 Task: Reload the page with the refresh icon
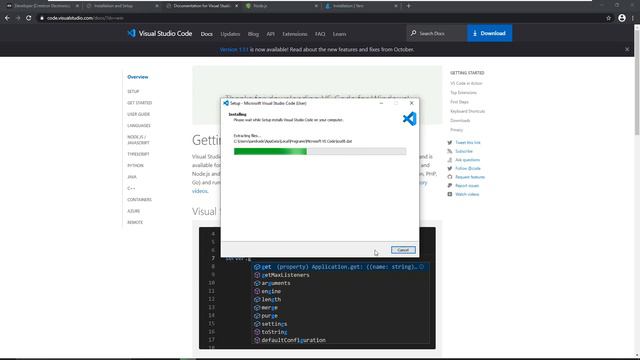[x=29, y=18]
